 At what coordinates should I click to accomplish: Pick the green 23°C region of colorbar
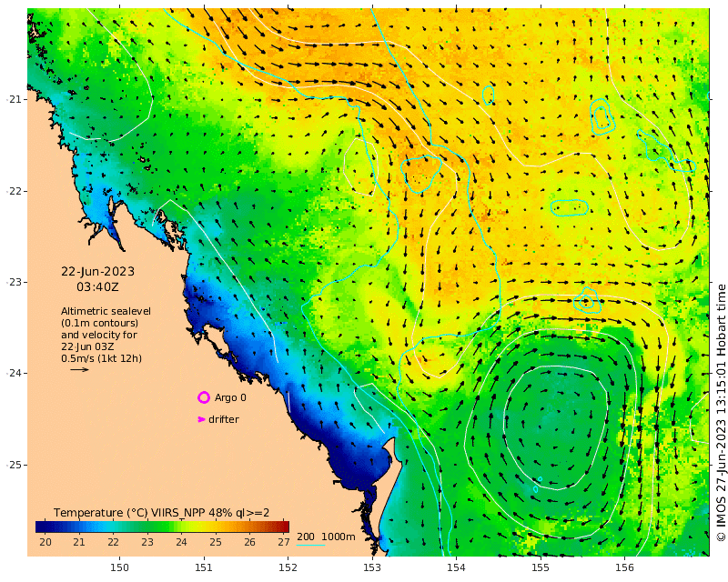click(x=147, y=527)
